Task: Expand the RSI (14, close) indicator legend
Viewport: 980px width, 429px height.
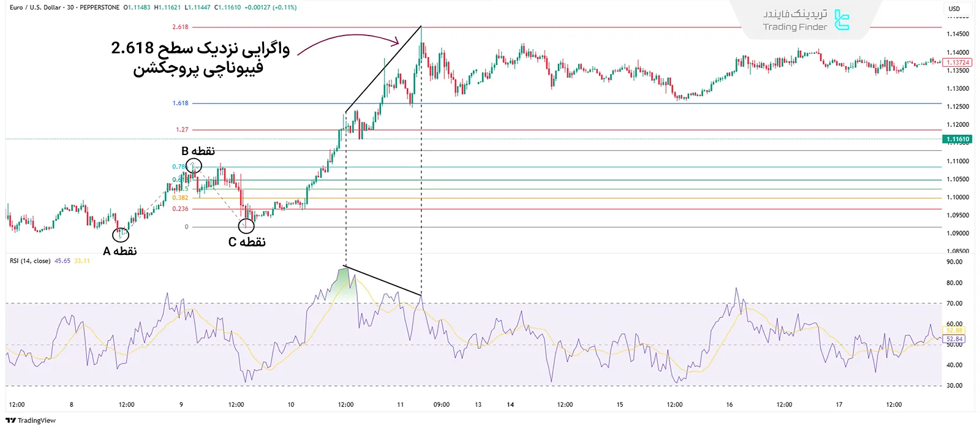Action: click(30, 261)
